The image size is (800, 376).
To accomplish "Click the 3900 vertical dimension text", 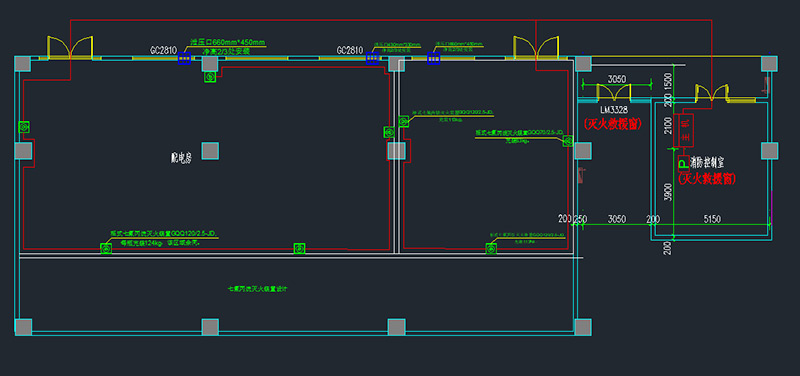I will (668, 192).
